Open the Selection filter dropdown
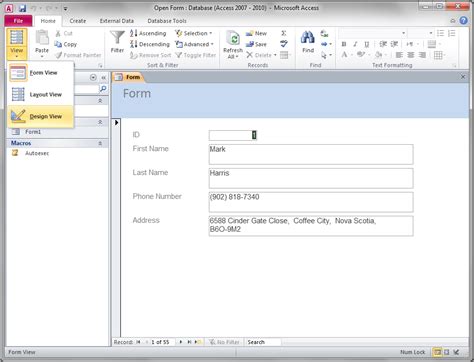 (194, 33)
